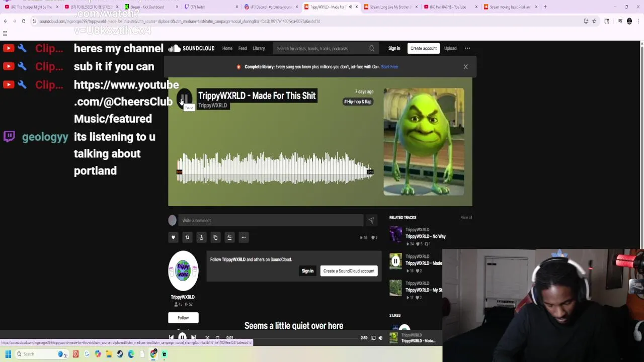Image resolution: width=644 pixels, height=362 pixels.
Task: Click the Windows taskbar search box
Action: tap(41, 354)
